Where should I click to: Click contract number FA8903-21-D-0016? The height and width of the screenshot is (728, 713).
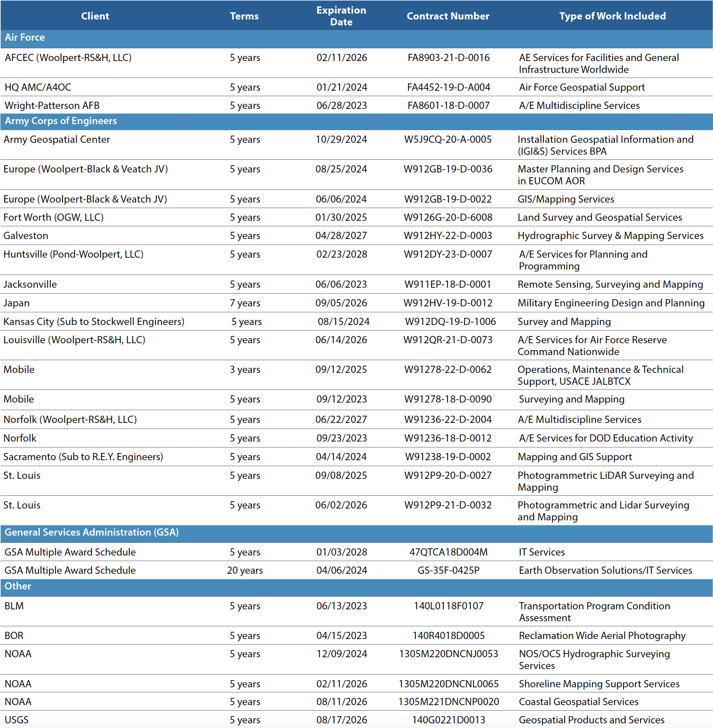(448, 58)
